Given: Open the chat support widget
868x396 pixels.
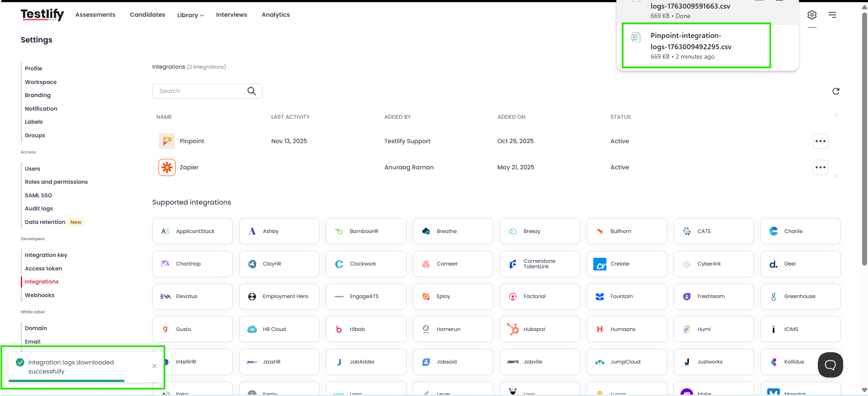Looking at the screenshot, I should (x=830, y=365).
